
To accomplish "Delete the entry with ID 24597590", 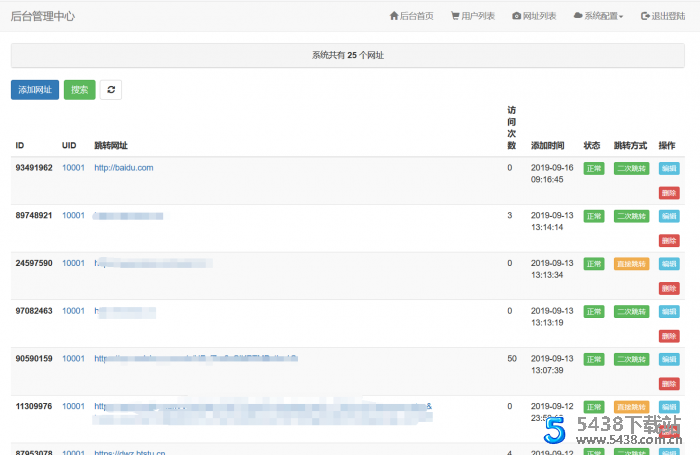I will tap(668, 289).
